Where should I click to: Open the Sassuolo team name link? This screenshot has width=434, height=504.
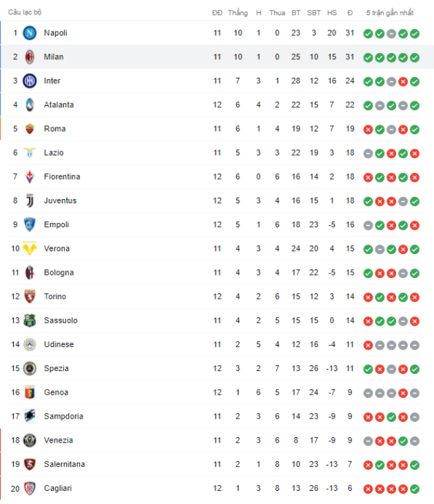(x=60, y=321)
